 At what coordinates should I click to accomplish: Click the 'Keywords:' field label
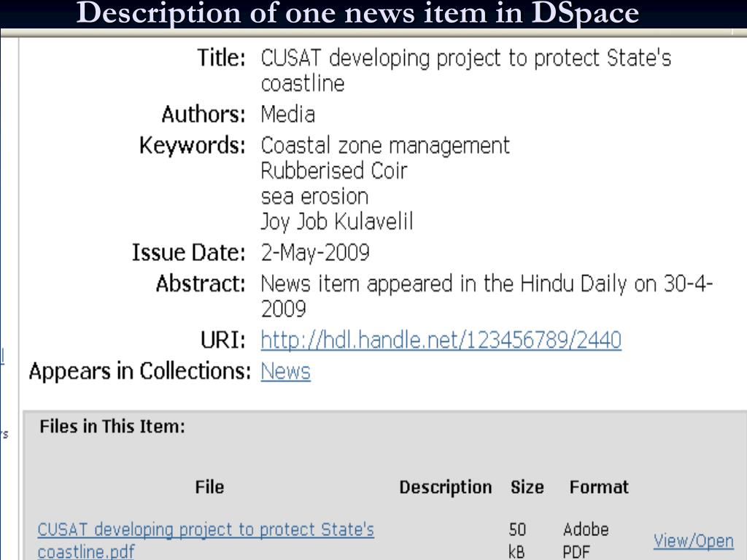193,145
